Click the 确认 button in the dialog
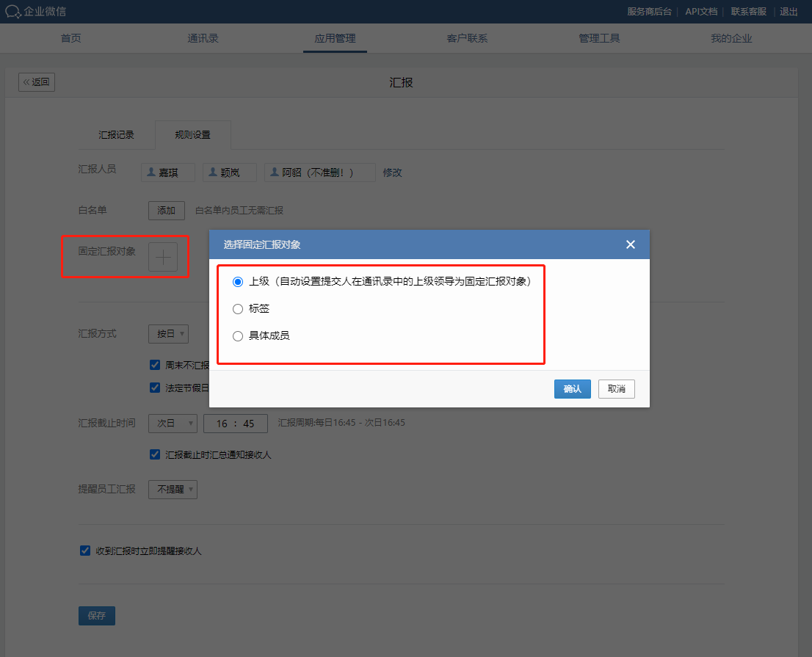 [572, 389]
